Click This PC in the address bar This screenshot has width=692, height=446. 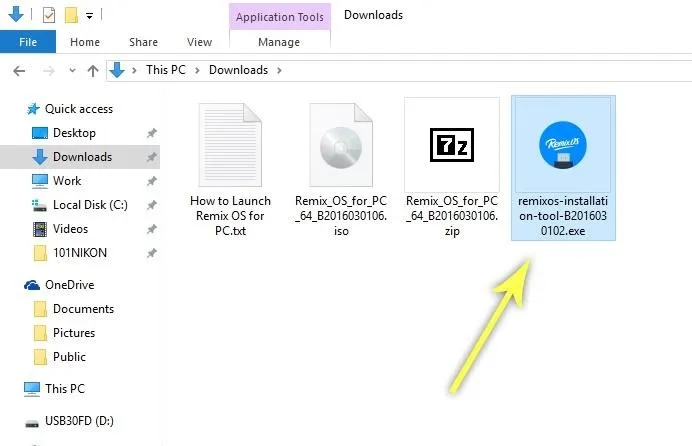coord(166,70)
